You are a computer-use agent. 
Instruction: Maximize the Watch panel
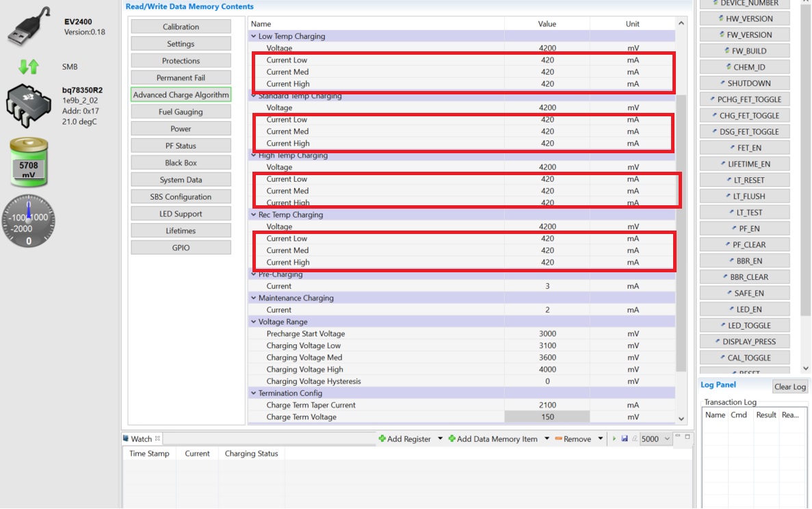[687, 436]
